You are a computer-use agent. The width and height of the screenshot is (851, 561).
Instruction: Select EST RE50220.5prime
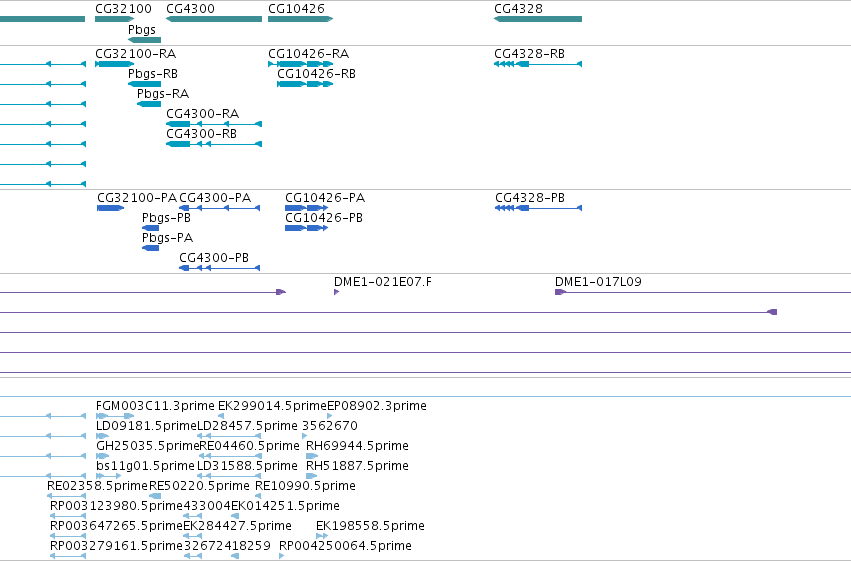pos(155,496)
